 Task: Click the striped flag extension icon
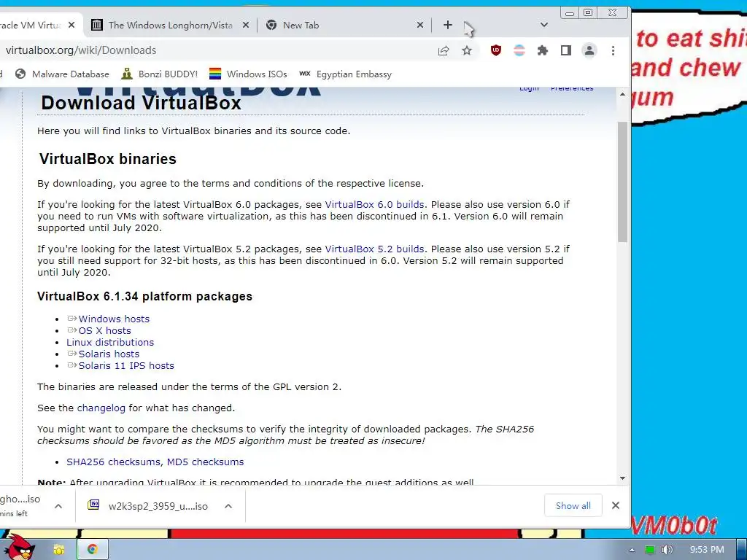[519, 50]
